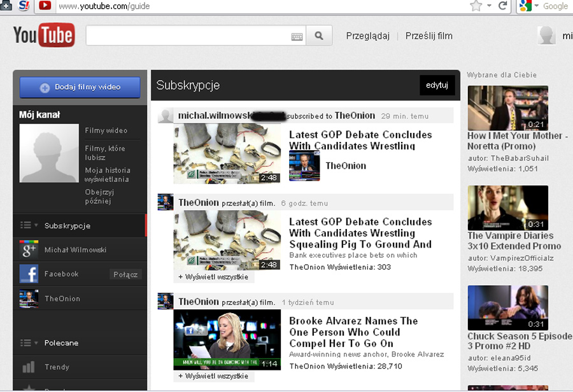Click the Dodaj filmy wideo button
Screen dimensions: 573x392
pyautogui.click(x=80, y=87)
